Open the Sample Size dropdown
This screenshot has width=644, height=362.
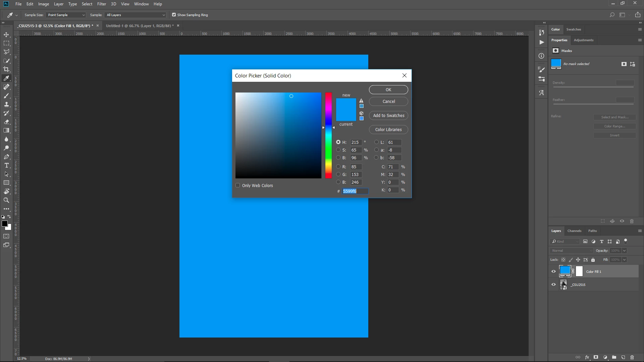pos(66,15)
